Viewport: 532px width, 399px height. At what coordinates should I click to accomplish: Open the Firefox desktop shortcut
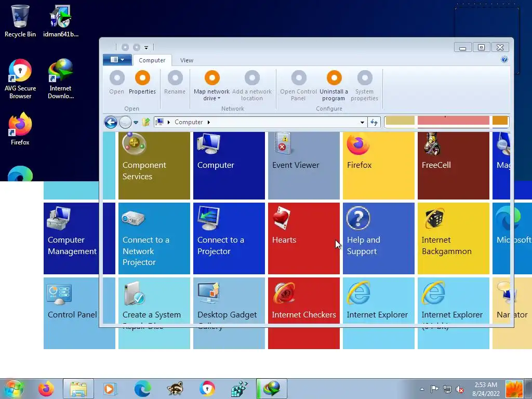(x=20, y=129)
